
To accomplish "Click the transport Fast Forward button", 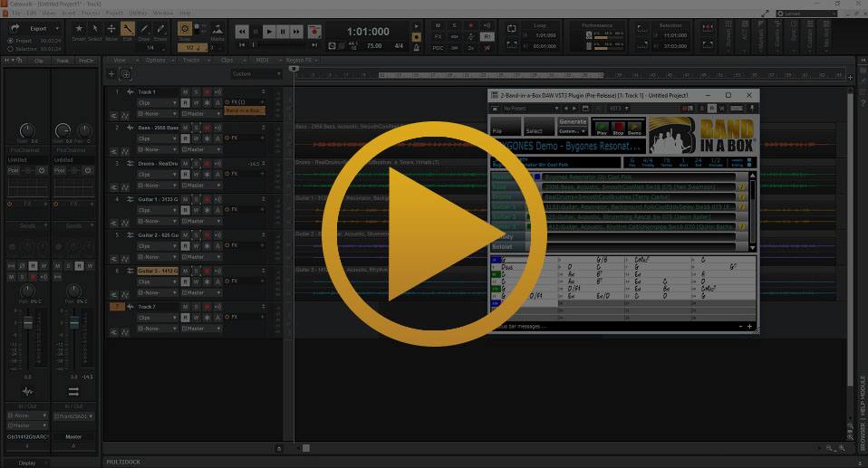I will 296,32.
